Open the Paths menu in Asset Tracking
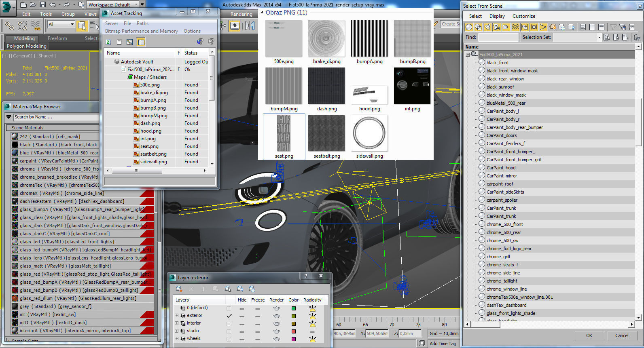Screen dimensions: 644x348 [142, 23]
